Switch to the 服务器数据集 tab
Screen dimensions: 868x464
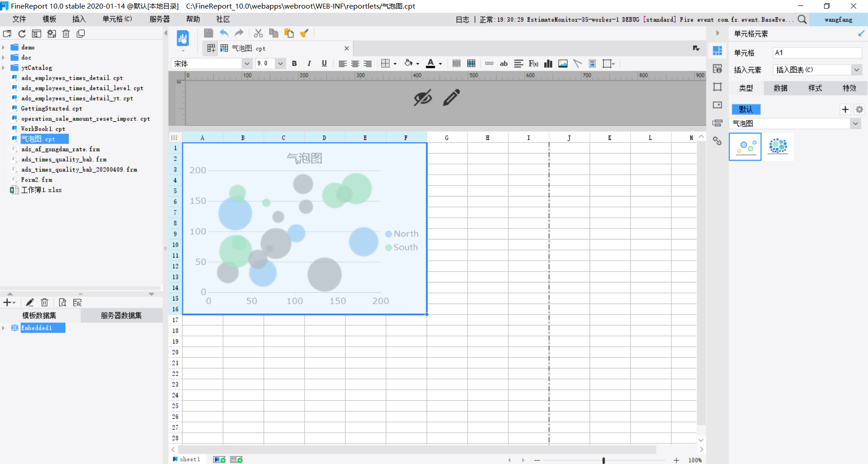coord(121,316)
